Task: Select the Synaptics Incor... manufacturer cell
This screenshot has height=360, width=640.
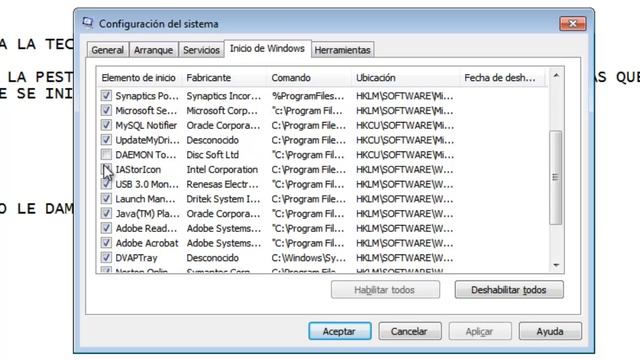Action: click(224, 96)
